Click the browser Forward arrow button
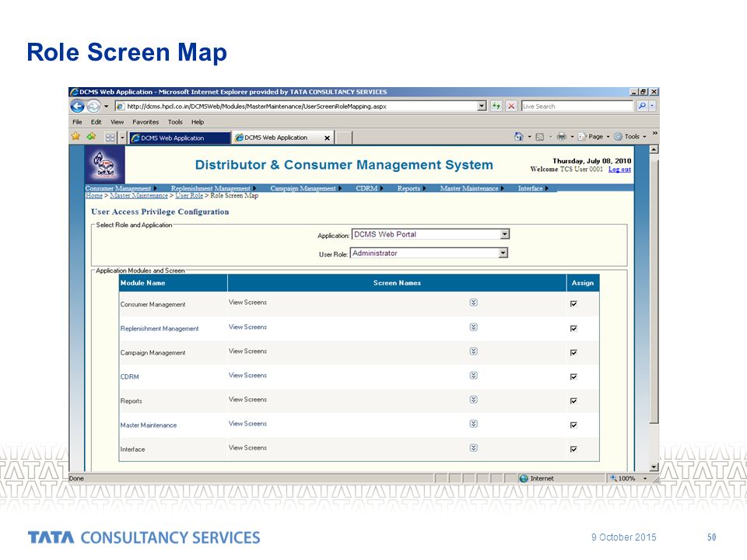The height and width of the screenshot is (560, 747). pyautogui.click(x=93, y=107)
